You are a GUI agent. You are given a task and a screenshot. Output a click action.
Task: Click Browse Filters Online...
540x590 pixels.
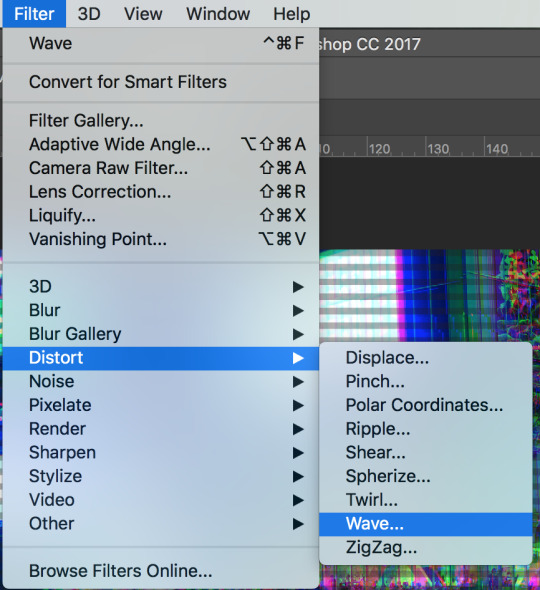click(x=161, y=571)
